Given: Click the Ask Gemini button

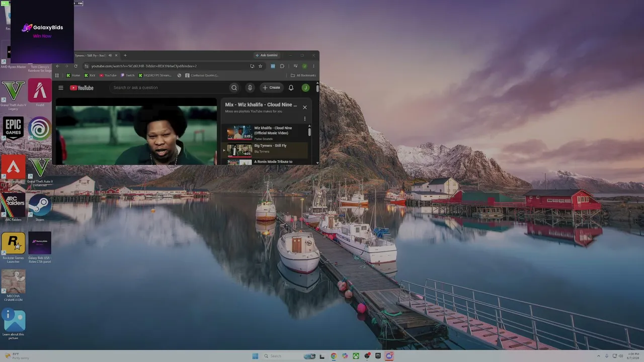Looking at the screenshot, I should [267, 55].
